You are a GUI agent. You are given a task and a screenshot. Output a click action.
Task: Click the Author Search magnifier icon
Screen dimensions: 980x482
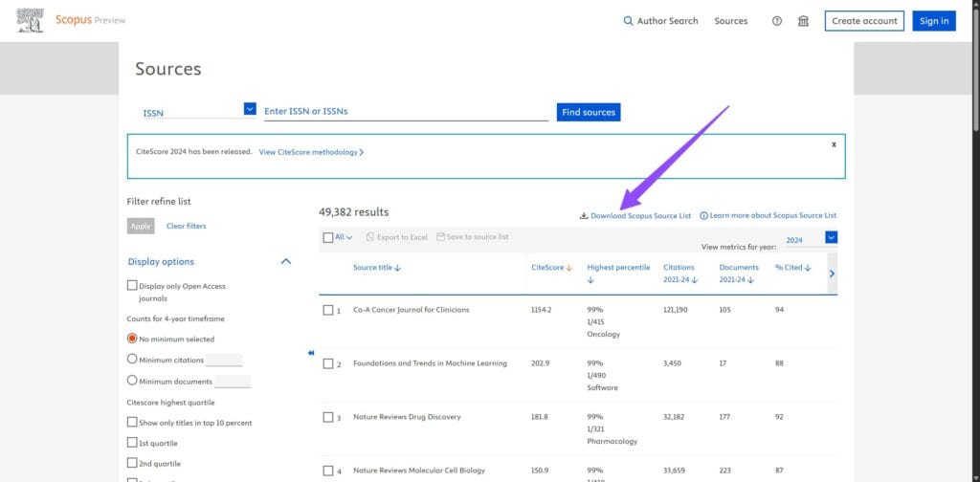(x=628, y=21)
